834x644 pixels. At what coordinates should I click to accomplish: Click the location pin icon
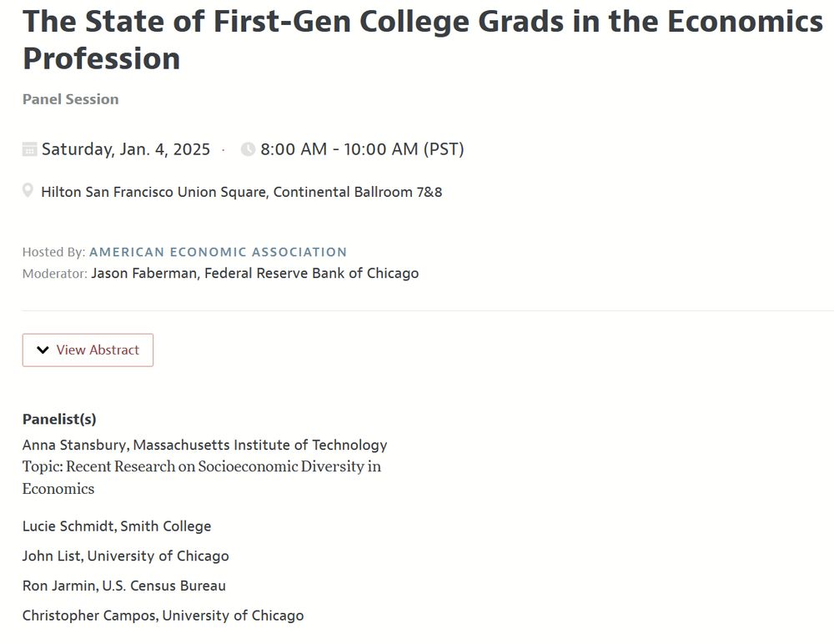coord(28,190)
